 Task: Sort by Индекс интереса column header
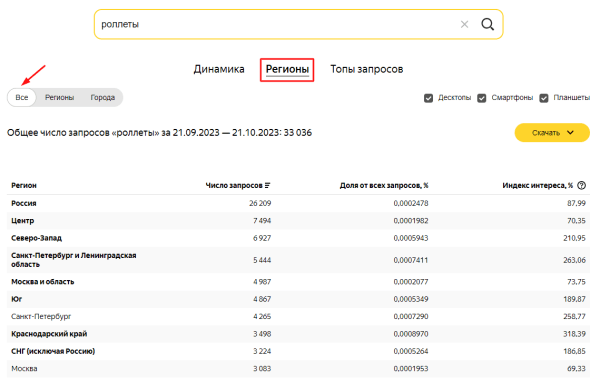pos(537,185)
